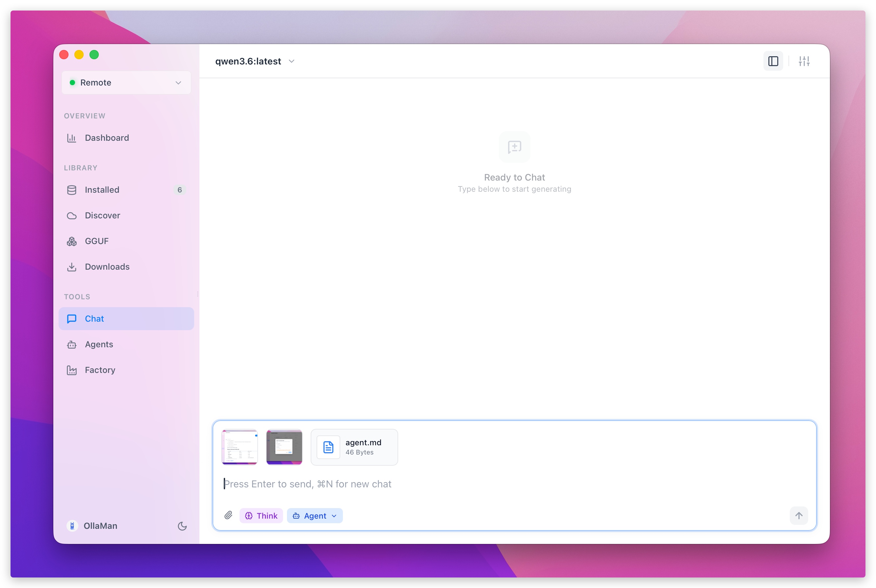Click the green connection status dot

(72, 83)
